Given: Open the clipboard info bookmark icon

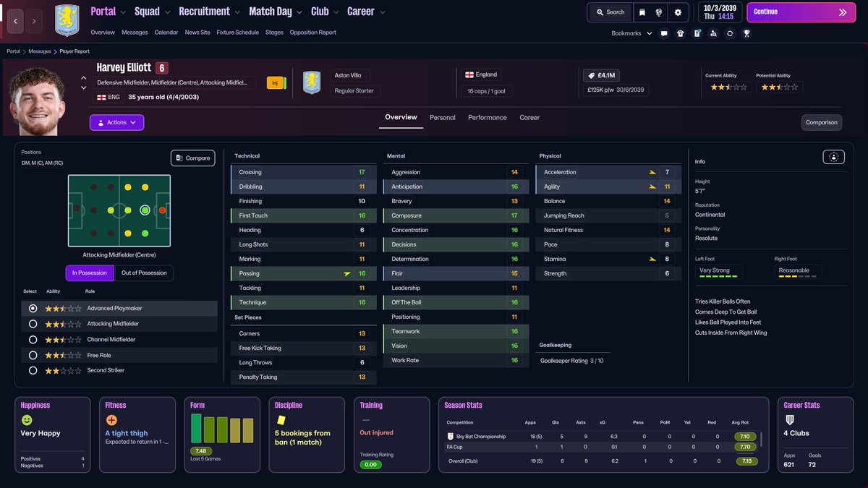Looking at the screenshot, I should [697, 33].
